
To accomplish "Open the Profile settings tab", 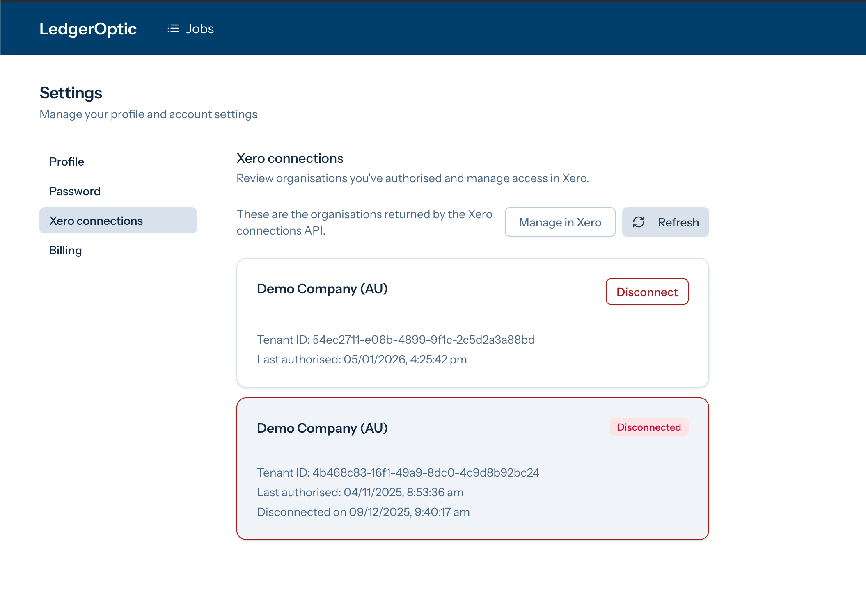I will pyautogui.click(x=66, y=162).
